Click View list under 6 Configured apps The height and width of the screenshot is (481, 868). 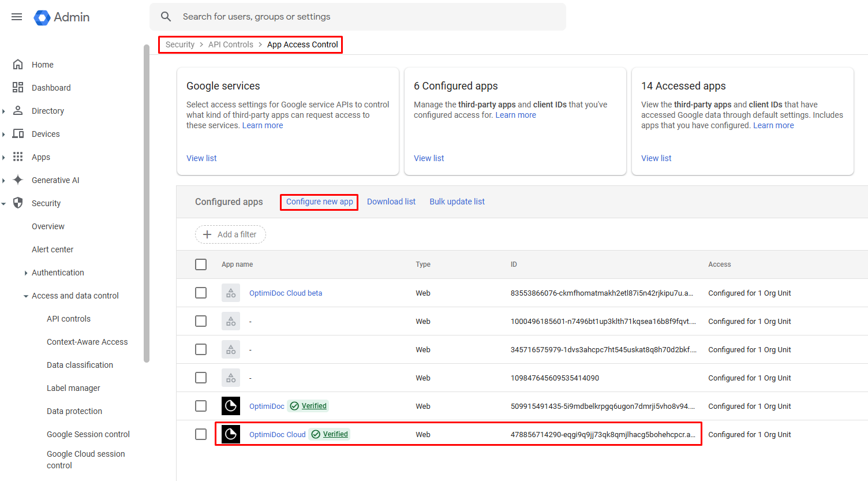point(429,158)
